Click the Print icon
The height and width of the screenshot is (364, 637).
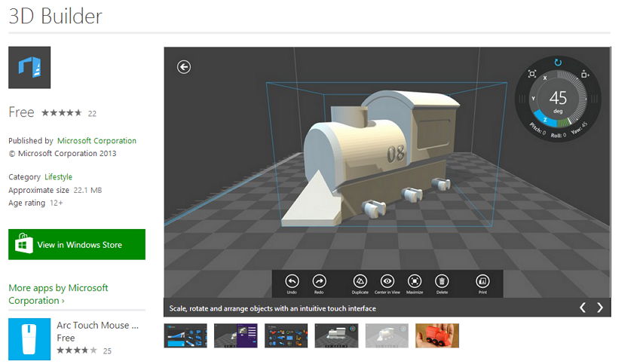pos(482,281)
